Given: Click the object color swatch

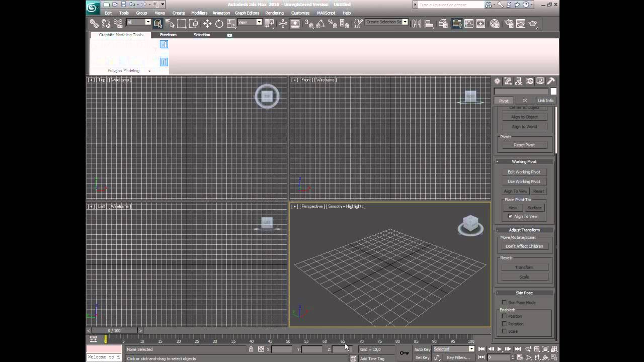Looking at the screenshot, I should pyautogui.click(x=553, y=92).
